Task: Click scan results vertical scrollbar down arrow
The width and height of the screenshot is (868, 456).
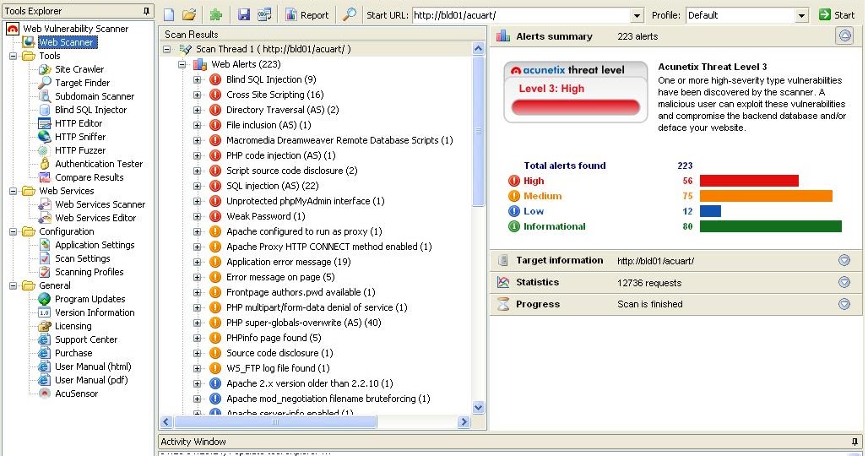Action: [478, 407]
